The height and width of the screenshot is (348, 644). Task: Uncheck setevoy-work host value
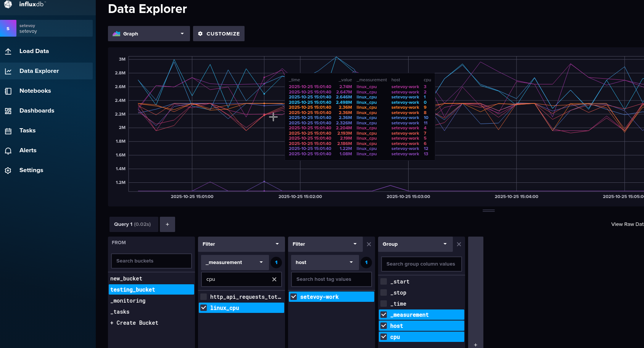click(294, 297)
